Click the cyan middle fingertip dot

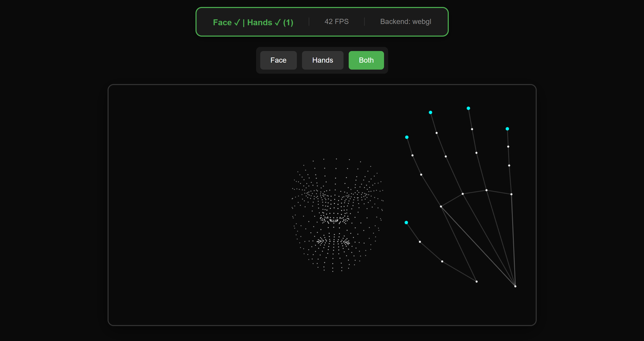coord(430,112)
